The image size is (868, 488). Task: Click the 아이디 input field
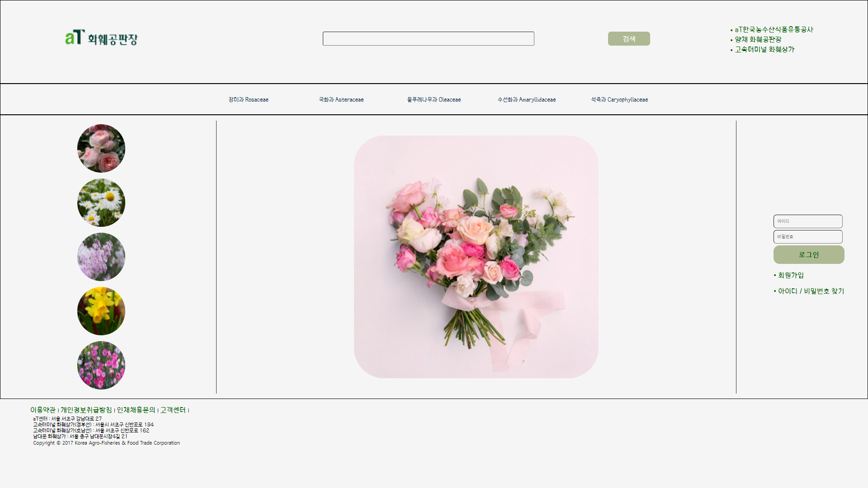[808, 221]
